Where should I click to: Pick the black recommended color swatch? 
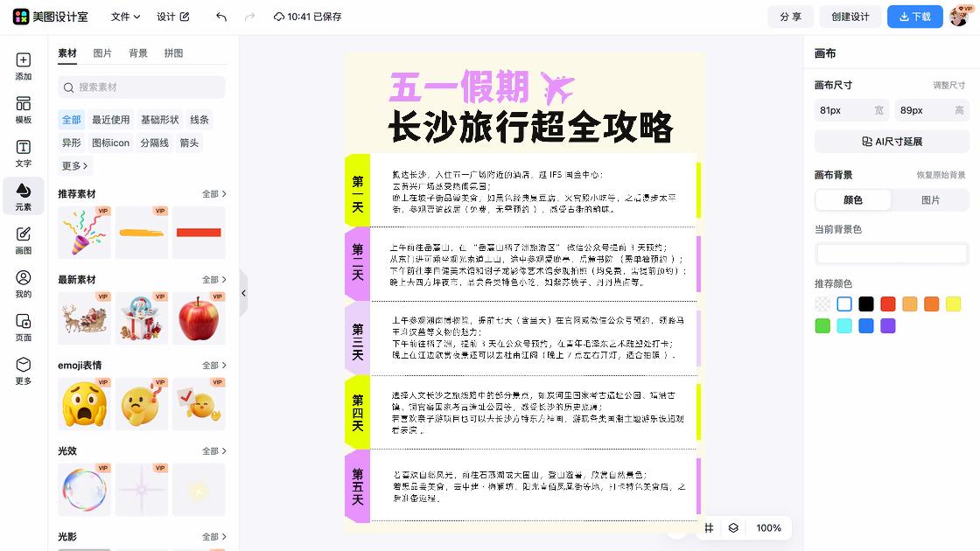point(865,303)
